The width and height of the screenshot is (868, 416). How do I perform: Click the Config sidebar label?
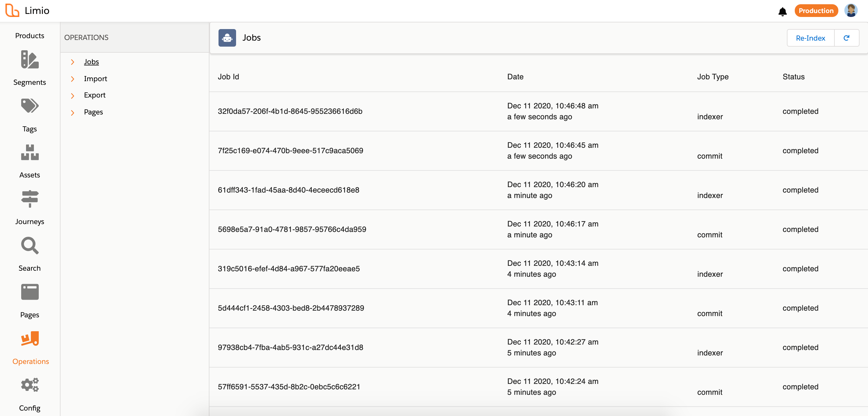click(x=30, y=408)
